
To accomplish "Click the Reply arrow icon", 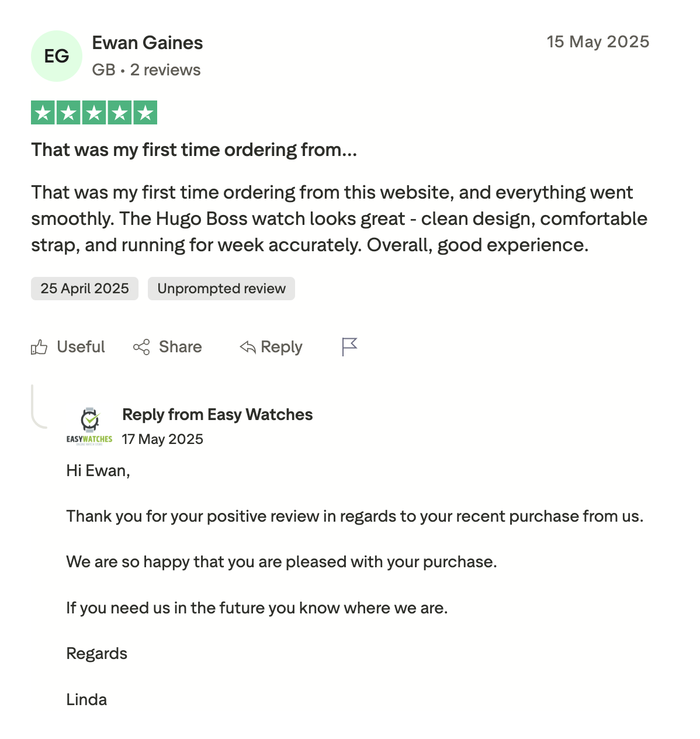I will point(248,347).
